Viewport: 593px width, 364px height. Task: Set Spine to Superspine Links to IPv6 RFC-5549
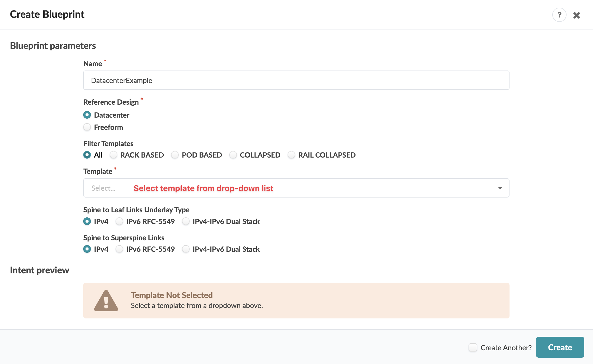pyautogui.click(x=119, y=249)
